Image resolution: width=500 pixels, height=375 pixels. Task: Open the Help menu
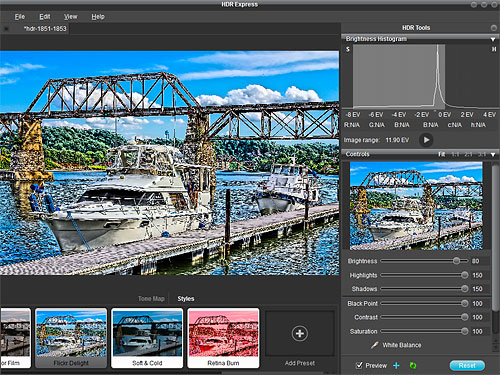point(98,17)
